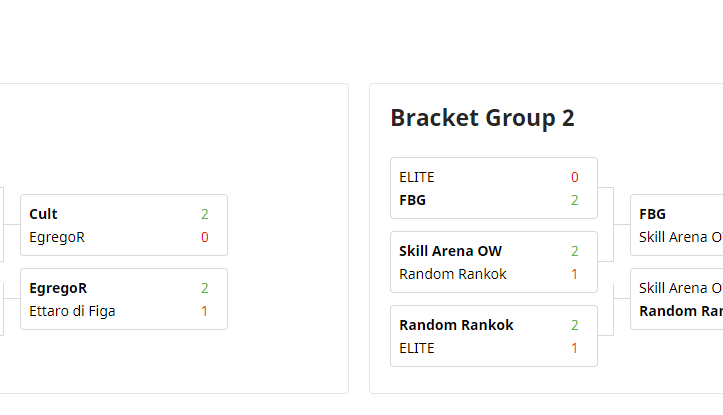Screen dimensions: 723x415
Task: Click the truncated Random Ran team at right edge
Action: [680, 311]
